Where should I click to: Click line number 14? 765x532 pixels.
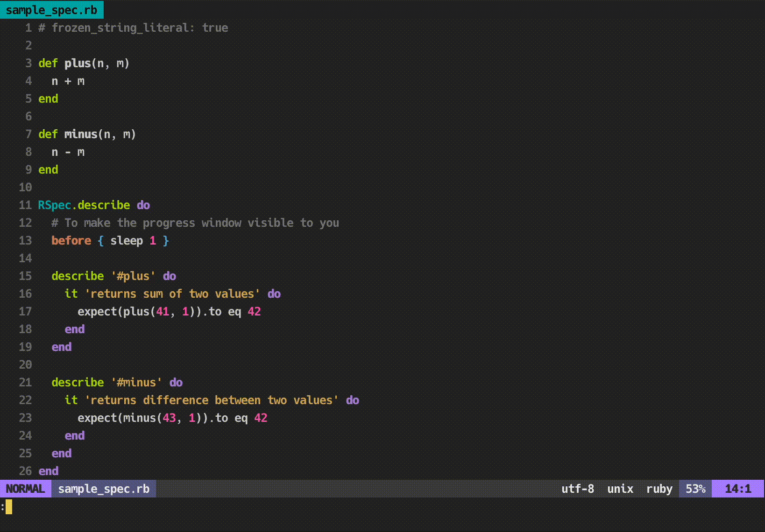(x=25, y=258)
